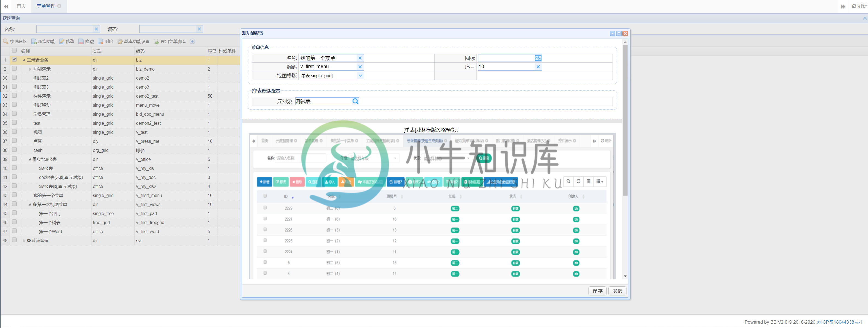This screenshot has width=868, height=328.
Task: Close the 新功能配置 dialog
Action: (625, 33)
